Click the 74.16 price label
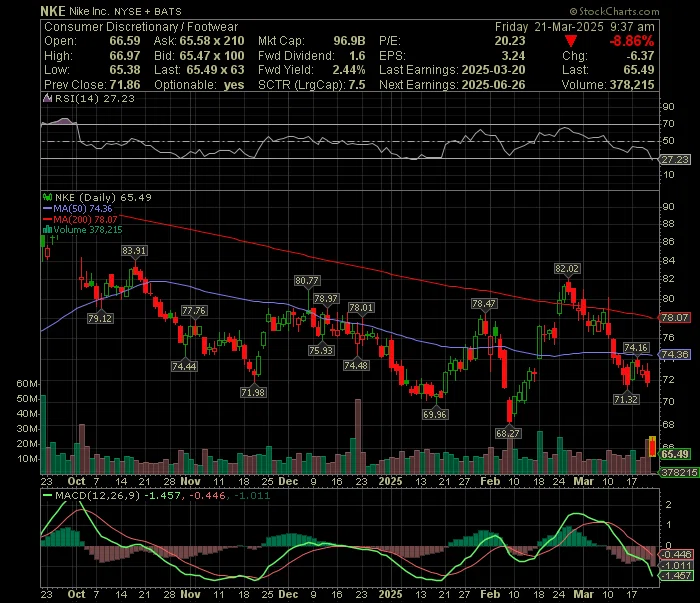Viewport: 700px width, 603px height. point(636,348)
